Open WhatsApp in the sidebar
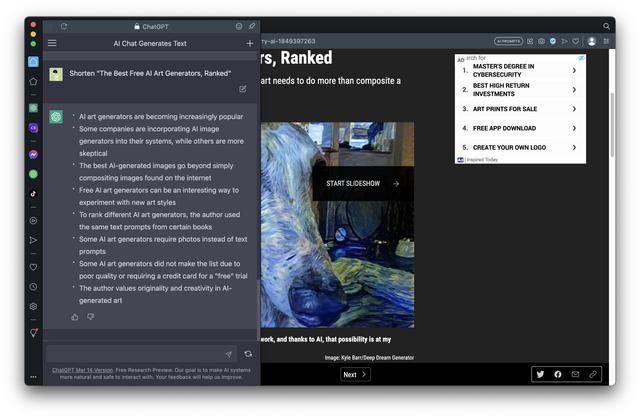The image size is (640, 418). pyautogui.click(x=33, y=174)
